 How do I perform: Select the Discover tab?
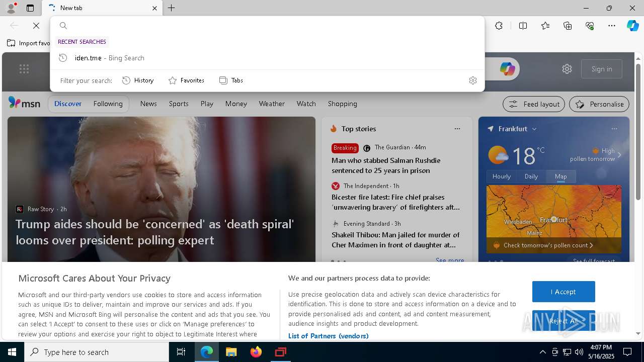click(x=68, y=104)
